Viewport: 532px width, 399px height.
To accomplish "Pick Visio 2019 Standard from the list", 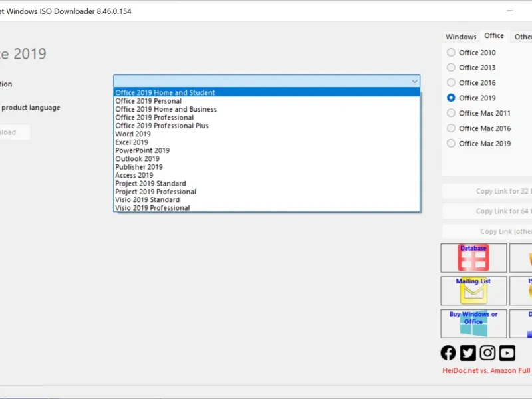I will (x=267, y=200).
